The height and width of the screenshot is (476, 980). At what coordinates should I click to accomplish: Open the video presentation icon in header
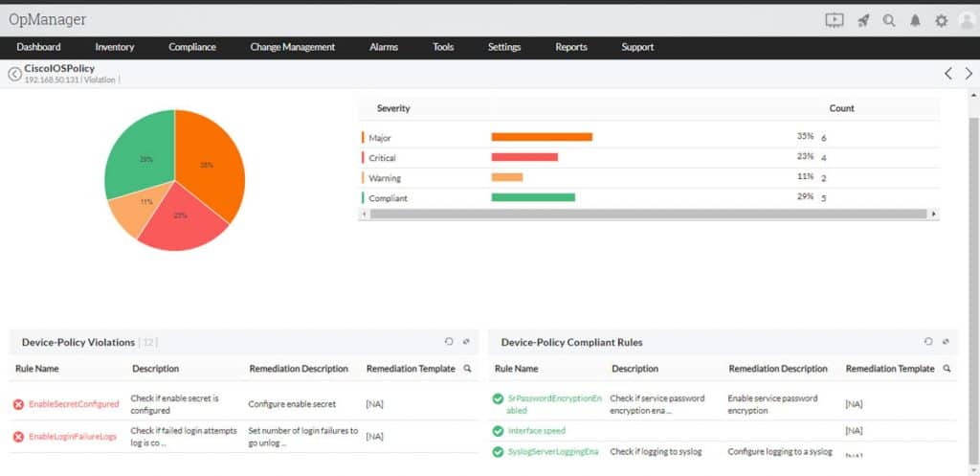(834, 20)
